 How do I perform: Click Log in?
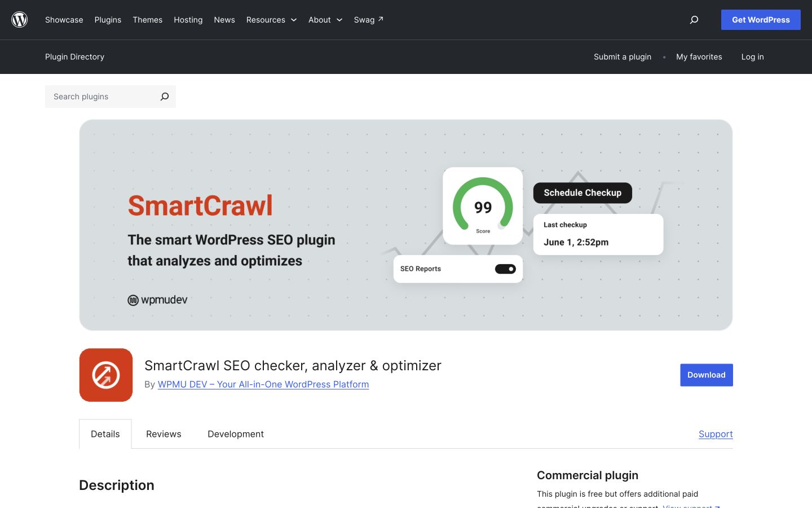tap(753, 57)
